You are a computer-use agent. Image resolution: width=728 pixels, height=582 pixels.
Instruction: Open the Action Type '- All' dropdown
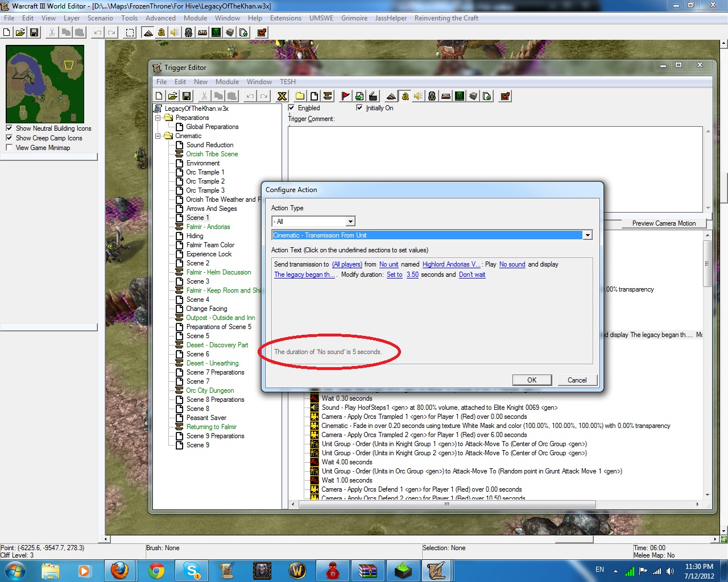350,221
